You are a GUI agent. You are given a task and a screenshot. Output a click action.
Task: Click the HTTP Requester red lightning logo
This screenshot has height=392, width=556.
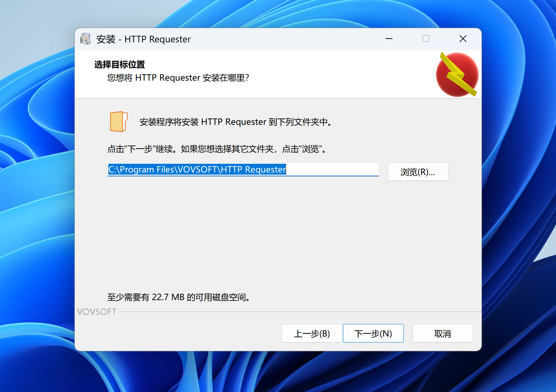pyautogui.click(x=457, y=75)
